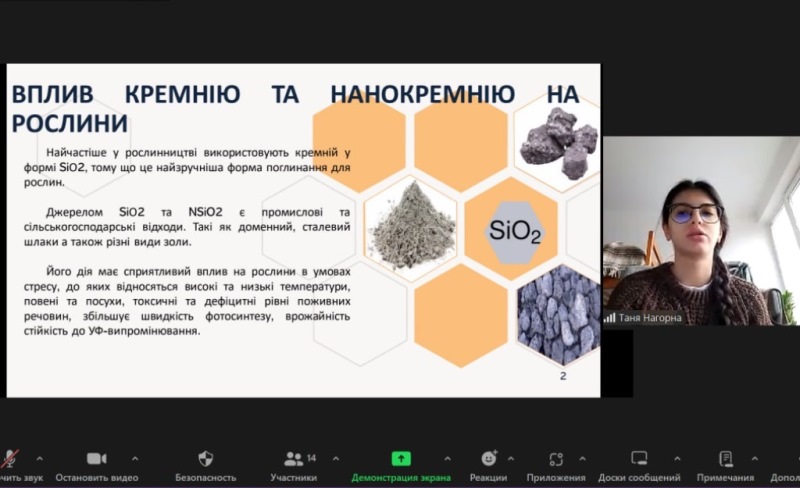The height and width of the screenshot is (488, 800).
Task: Open the Реакции emoji icon
Action: click(x=489, y=458)
